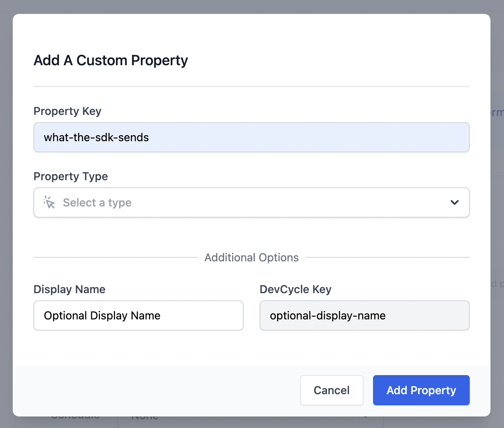This screenshot has width=504, height=428.
Task: Click the Schedule row behind the modal
Action: (75, 416)
